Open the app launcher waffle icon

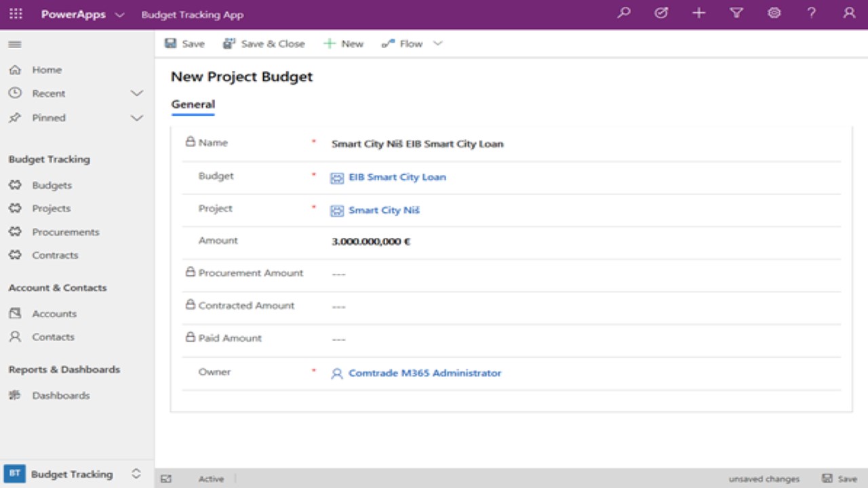[x=16, y=14]
